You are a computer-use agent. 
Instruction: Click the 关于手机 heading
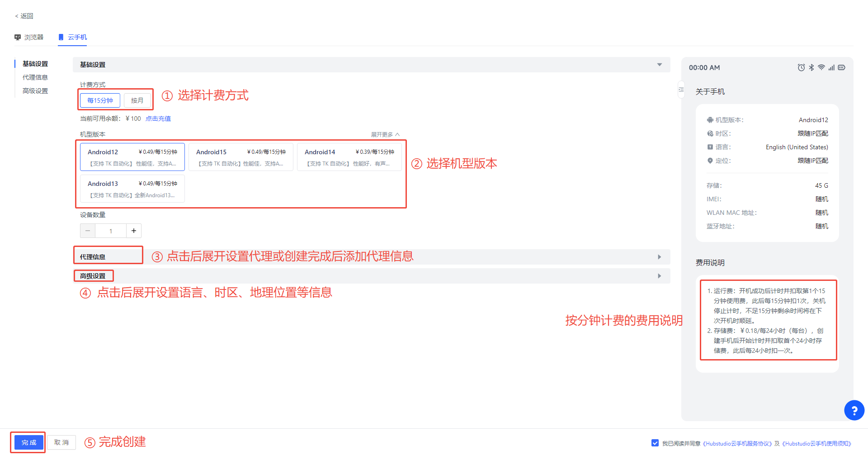coord(710,91)
